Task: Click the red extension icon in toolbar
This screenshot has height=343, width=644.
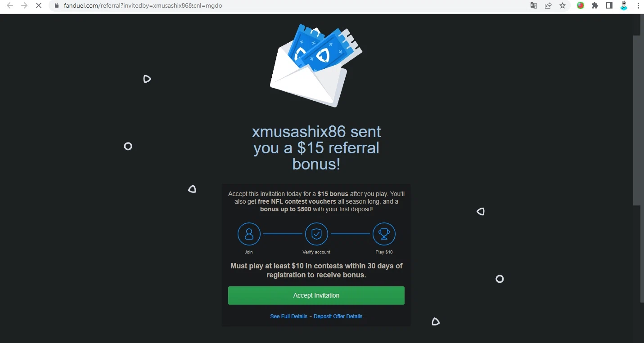Action: pos(581,6)
